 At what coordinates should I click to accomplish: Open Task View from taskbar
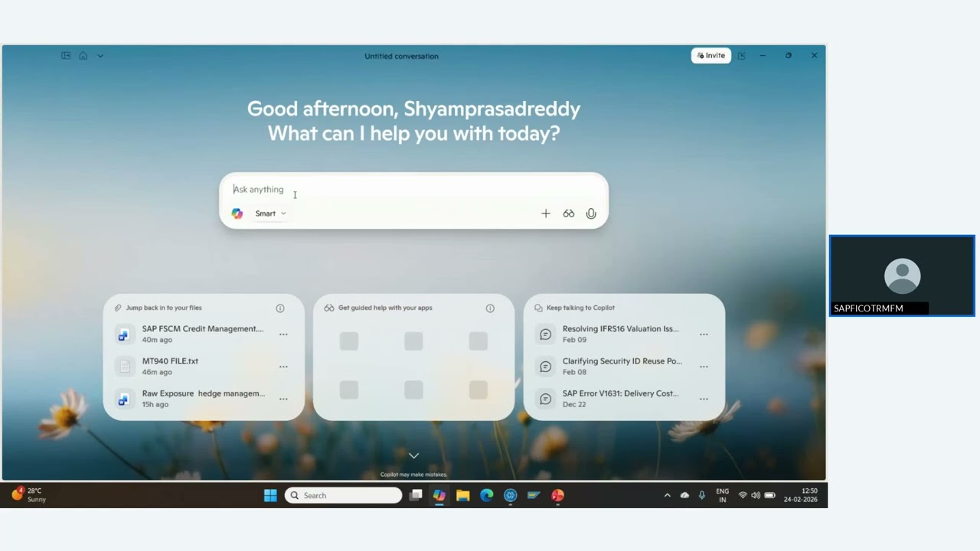(x=416, y=495)
